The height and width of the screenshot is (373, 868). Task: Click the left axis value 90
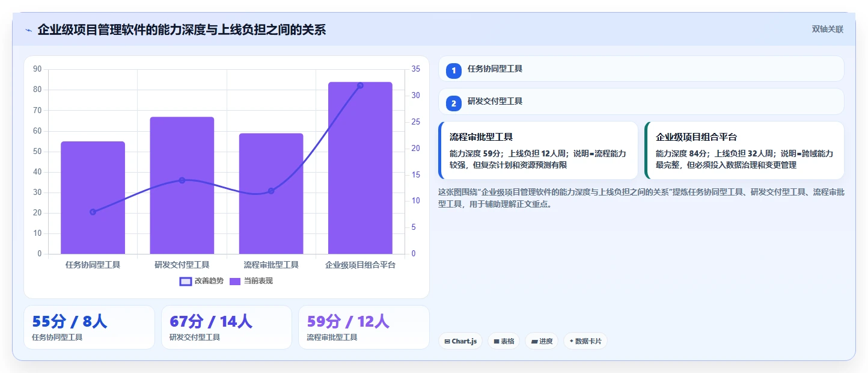pyautogui.click(x=37, y=69)
